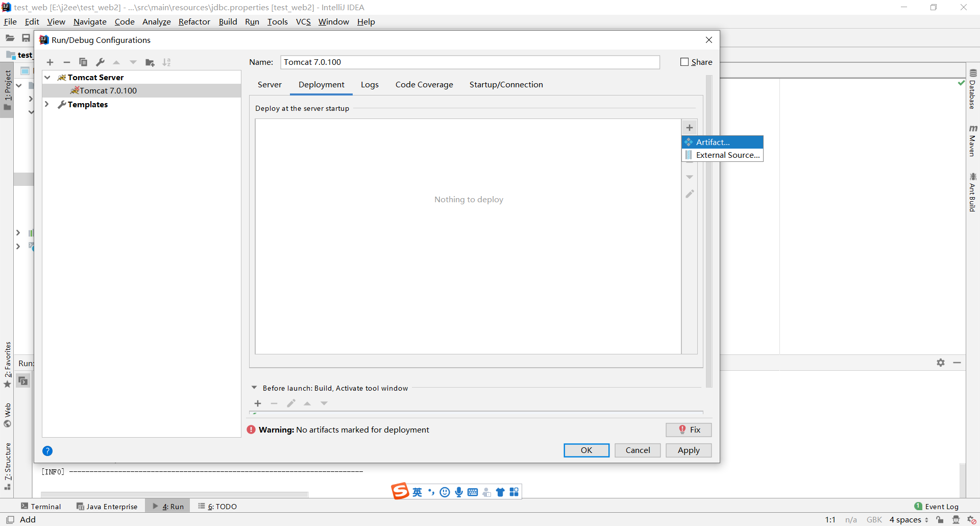Screen dimensions: 980x526
Task: Choose Artifact... from popup menu
Action: point(723,142)
